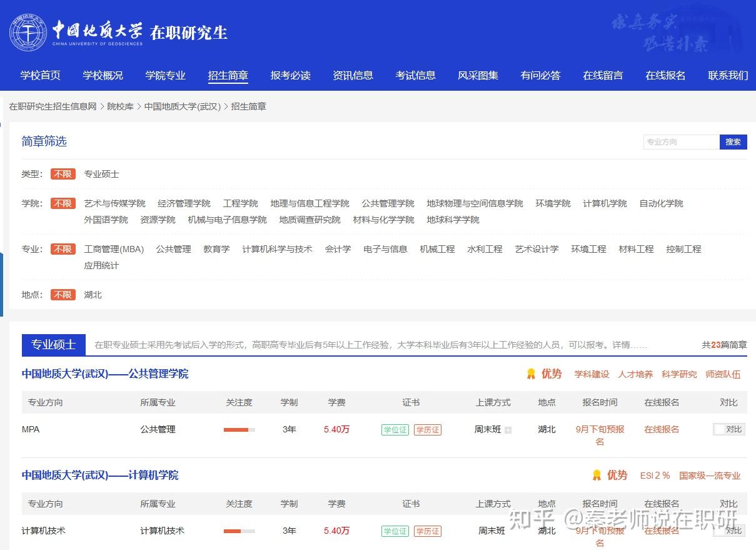Filter by 机械与电子信息学院
The height and width of the screenshot is (550, 756).
tap(228, 220)
